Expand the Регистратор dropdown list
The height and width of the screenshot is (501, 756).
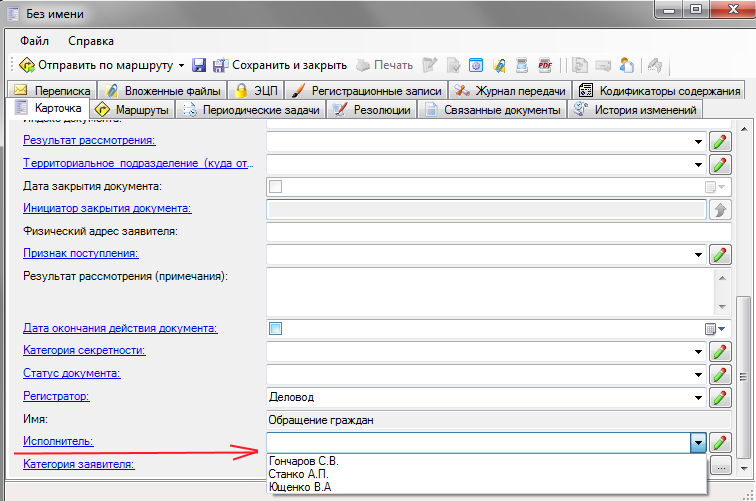tap(698, 397)
